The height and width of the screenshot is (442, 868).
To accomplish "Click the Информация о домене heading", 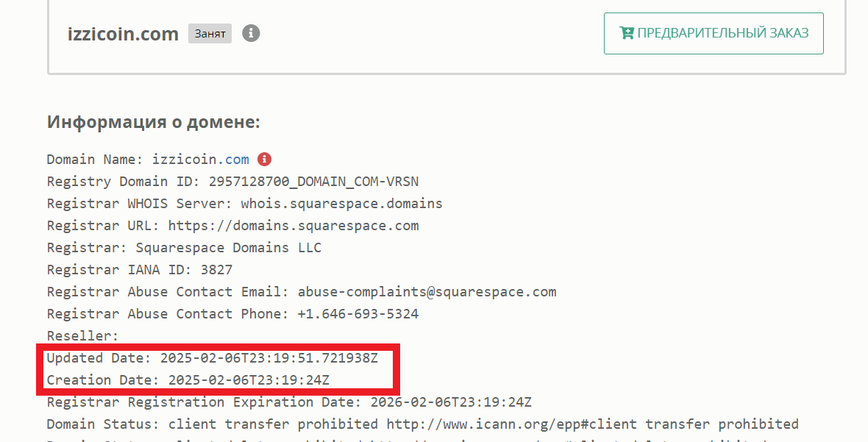I will (x=153, y=122).
